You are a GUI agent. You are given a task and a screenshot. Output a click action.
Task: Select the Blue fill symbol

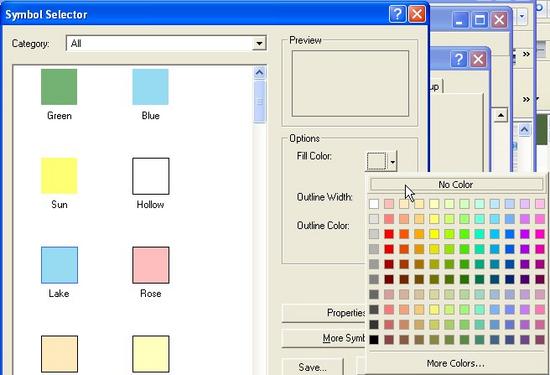coord(150,87)
